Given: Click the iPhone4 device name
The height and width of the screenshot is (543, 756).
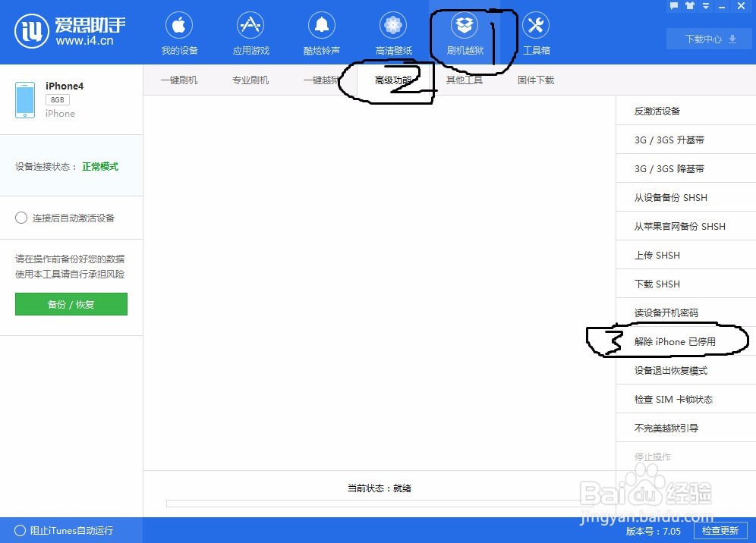Looking at the screenshot, I should click(64, 86).
